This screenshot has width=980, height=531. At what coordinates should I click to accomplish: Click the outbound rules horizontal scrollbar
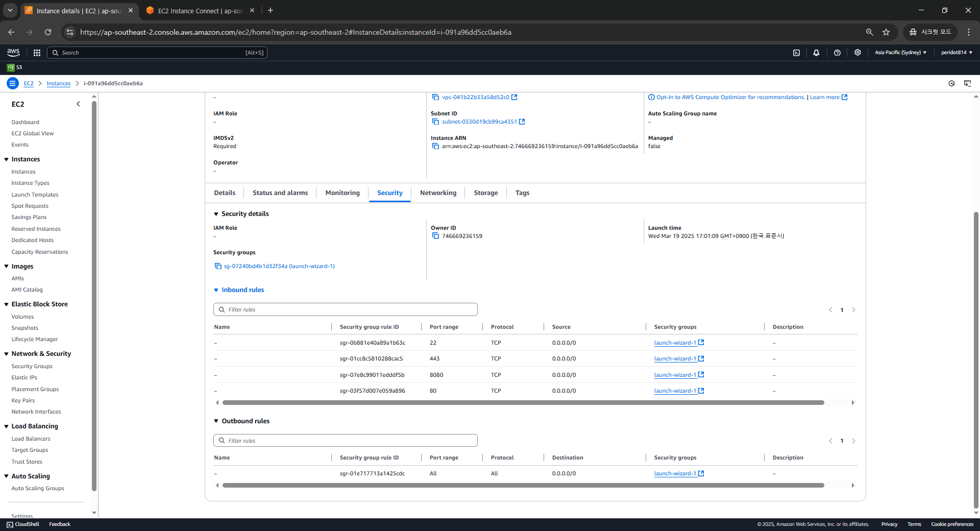click(x=523, y=486)
